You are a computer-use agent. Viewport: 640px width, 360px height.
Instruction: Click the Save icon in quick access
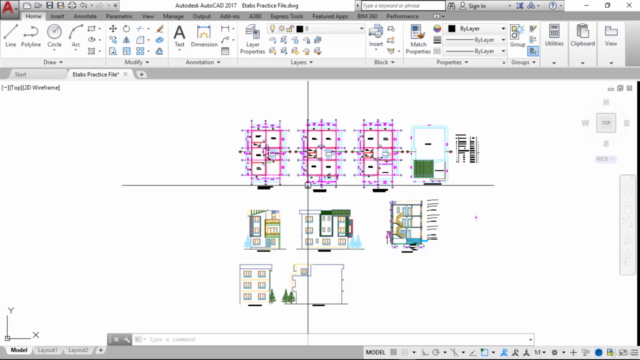(x=49, y=6)
